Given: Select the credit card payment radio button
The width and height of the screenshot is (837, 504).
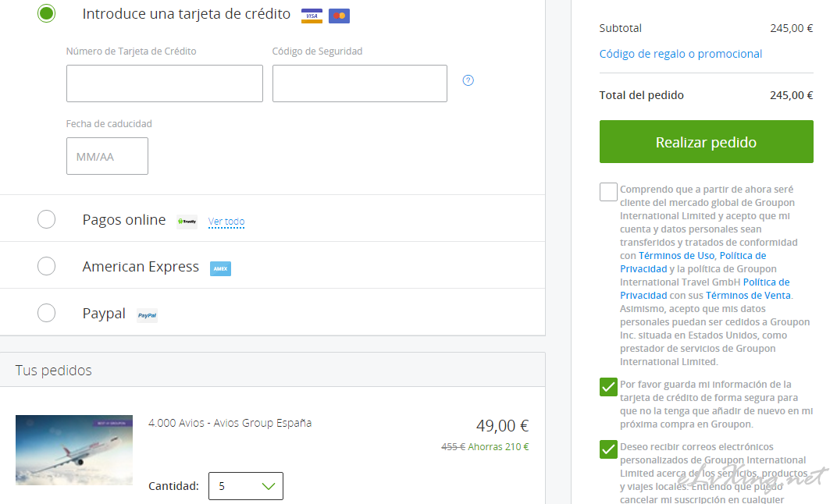Looking at the screenshot, I should click(x=46, y=13).
